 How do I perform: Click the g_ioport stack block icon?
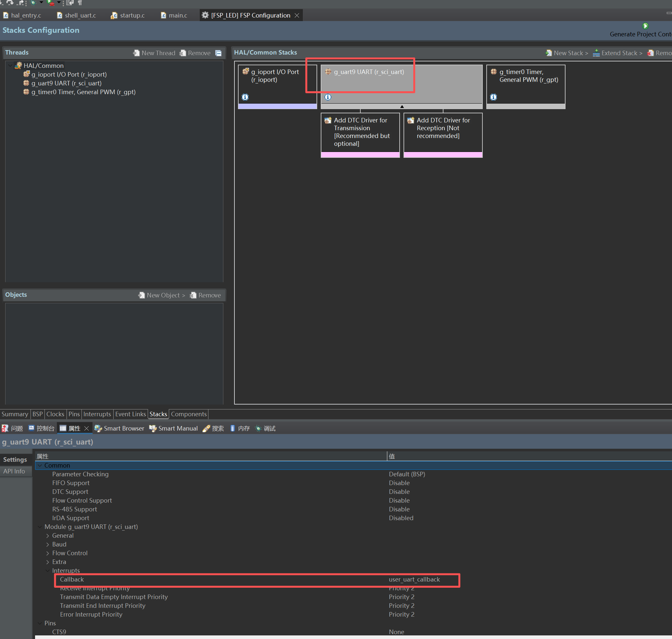[x=245, y=71]
